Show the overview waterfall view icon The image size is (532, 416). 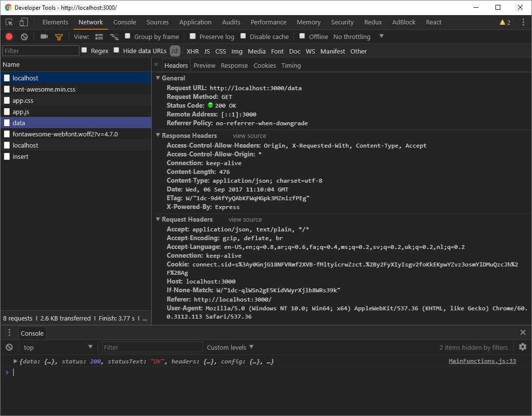click(114, 37)
